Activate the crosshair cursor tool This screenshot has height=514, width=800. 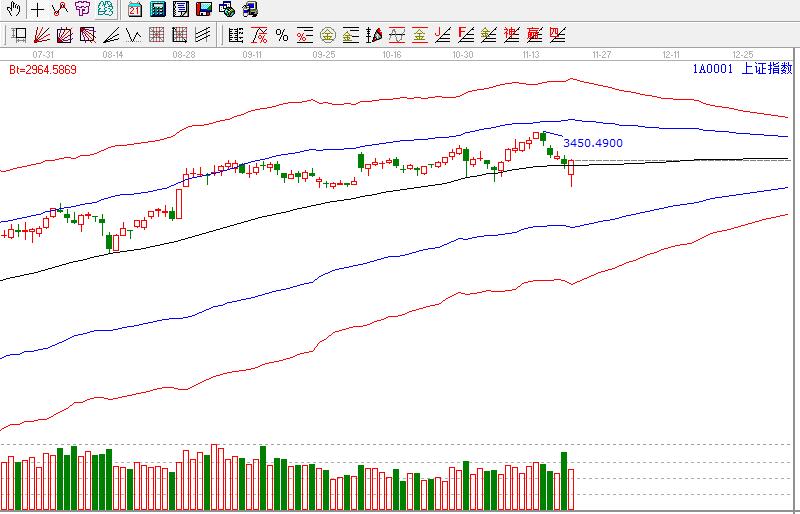pyautogui.click(x=37, y=10)
